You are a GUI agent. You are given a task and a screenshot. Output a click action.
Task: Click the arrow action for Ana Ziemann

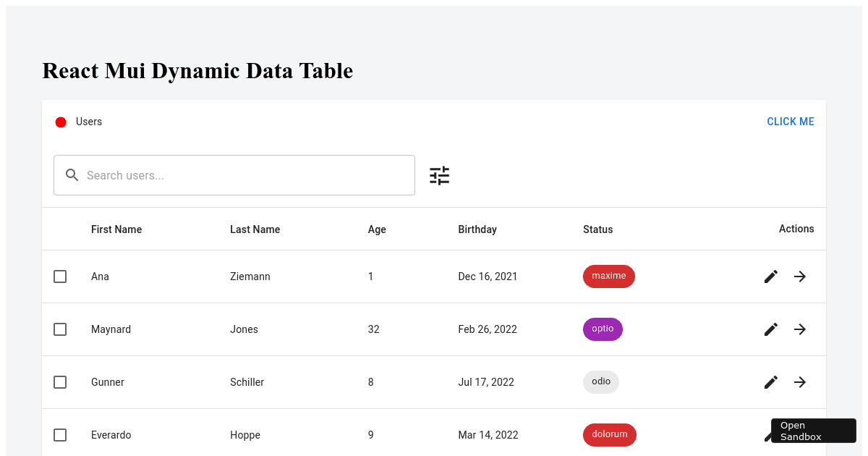(x=799, y=276)
